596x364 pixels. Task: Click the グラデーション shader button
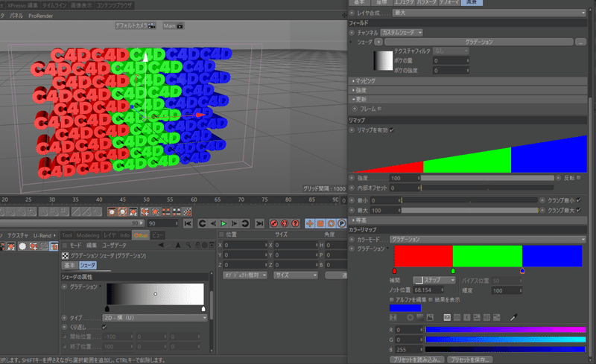(479, 42)
